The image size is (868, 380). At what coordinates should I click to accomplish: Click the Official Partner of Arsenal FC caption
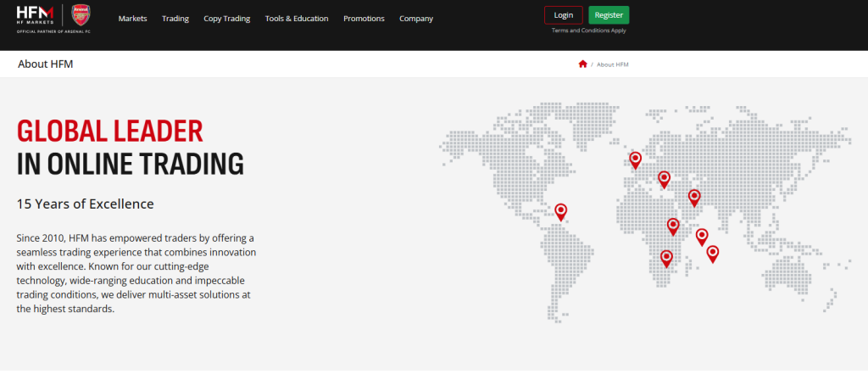[53, 32]
